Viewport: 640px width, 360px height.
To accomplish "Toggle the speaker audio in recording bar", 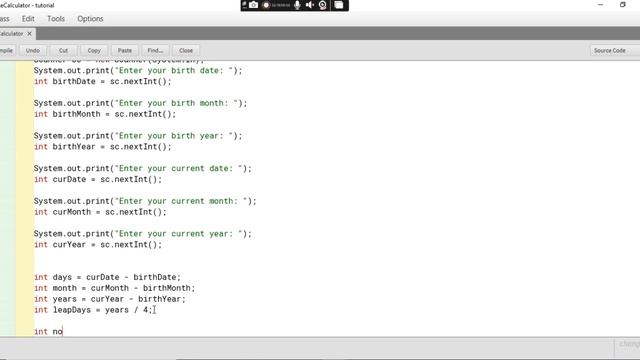I will pos(310,5).
